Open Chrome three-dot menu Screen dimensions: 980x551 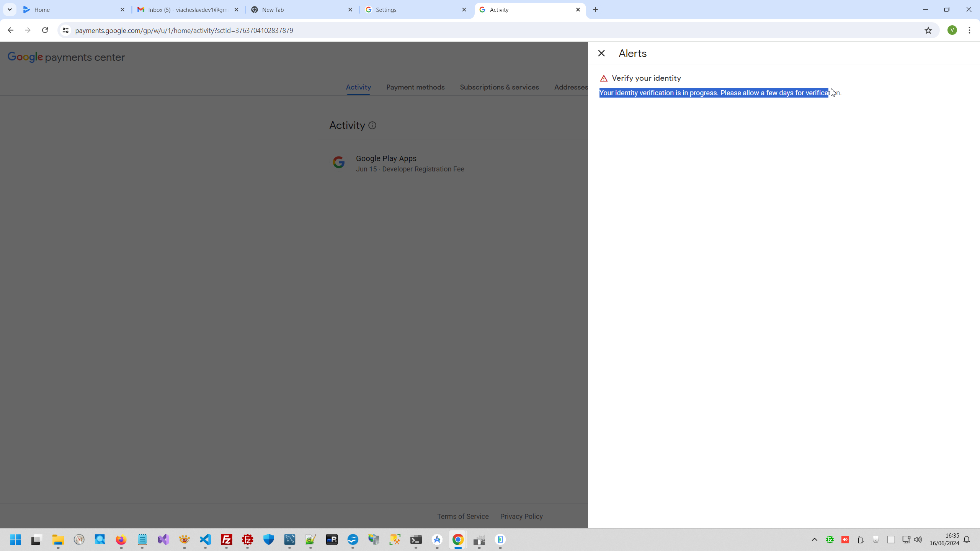(x=969, y=30)
